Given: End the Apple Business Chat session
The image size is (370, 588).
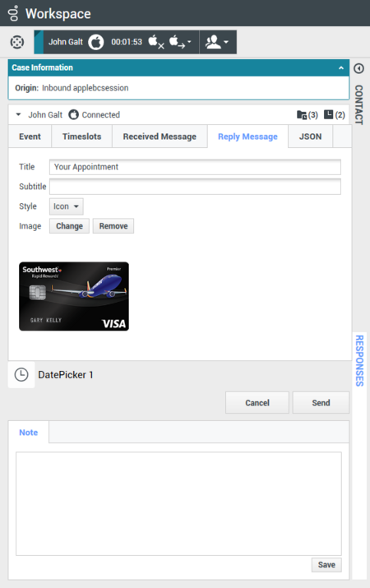Looking at the screenshot, I should 156,42.
